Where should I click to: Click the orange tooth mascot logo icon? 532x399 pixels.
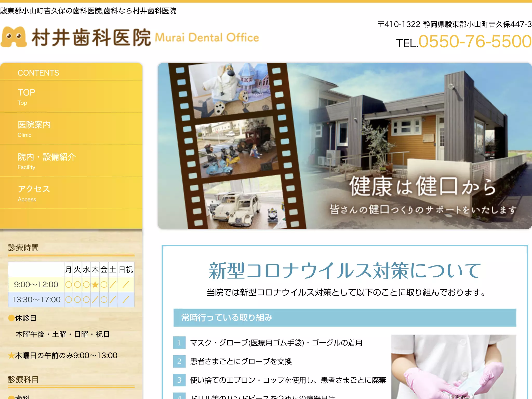coord(14,37)
